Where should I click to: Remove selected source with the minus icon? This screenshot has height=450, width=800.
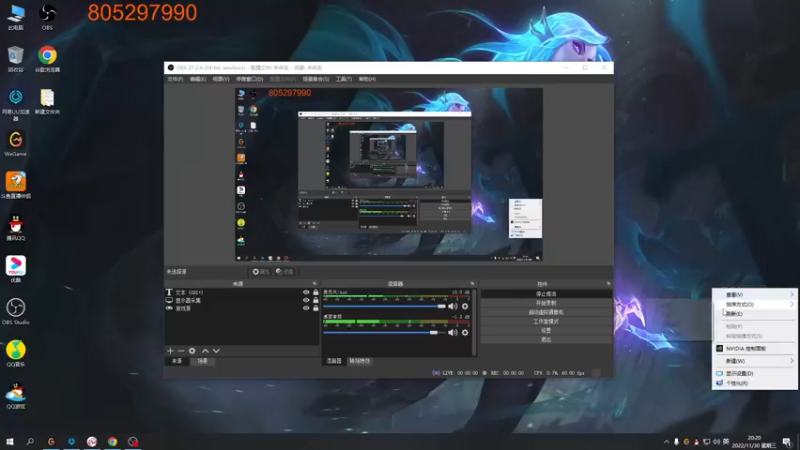click(181, 351)
